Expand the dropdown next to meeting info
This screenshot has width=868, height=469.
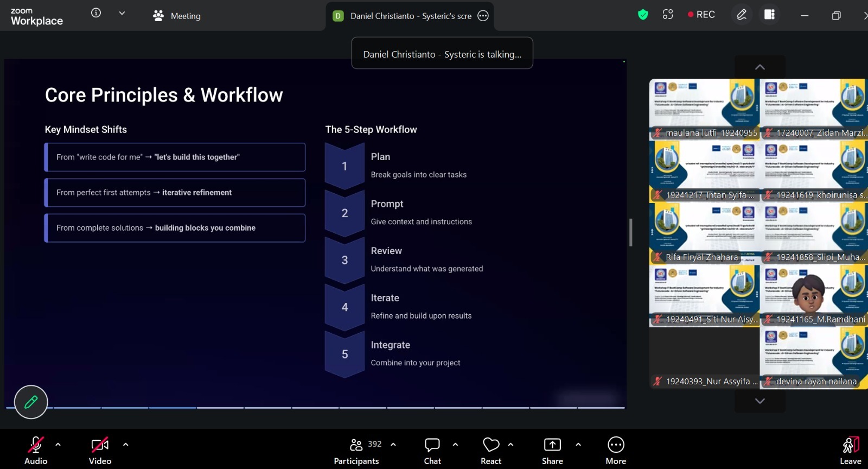pyautogui.click(x=122, y=13)
